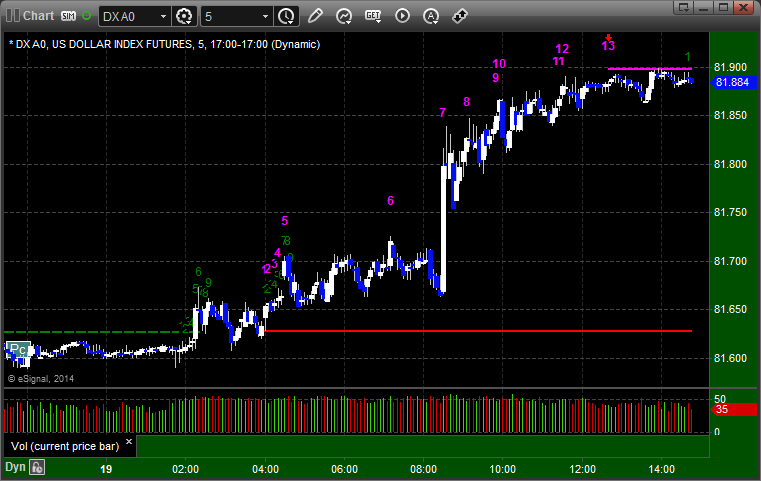Click the 08:00 time axis label
Image resolution: width=761 pixels, height=481 pixels.
point(423,469)
